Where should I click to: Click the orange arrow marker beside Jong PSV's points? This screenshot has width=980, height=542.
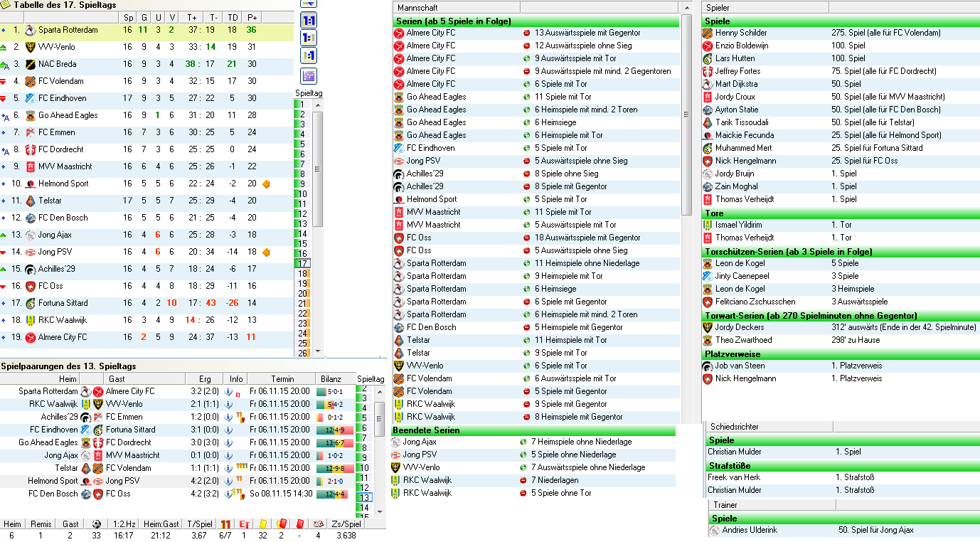pyautogui.click(x=267, y=252)
